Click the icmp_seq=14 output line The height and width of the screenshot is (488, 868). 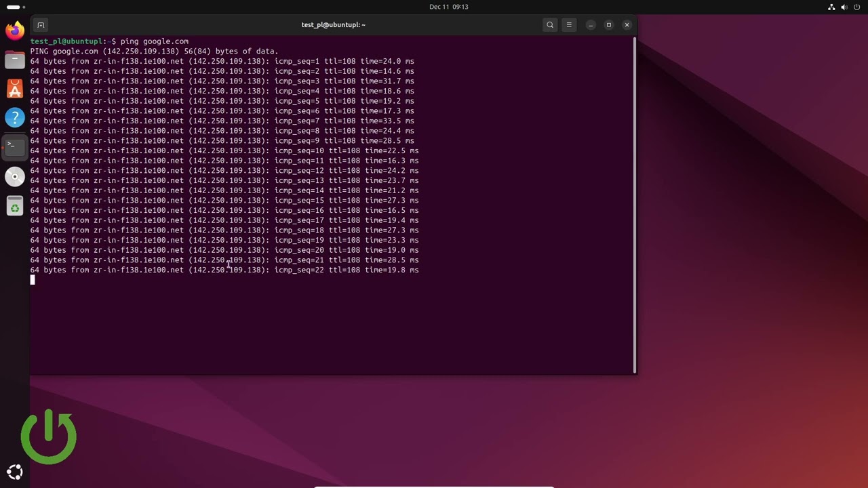pyautogui.click(x=224, y=190)
